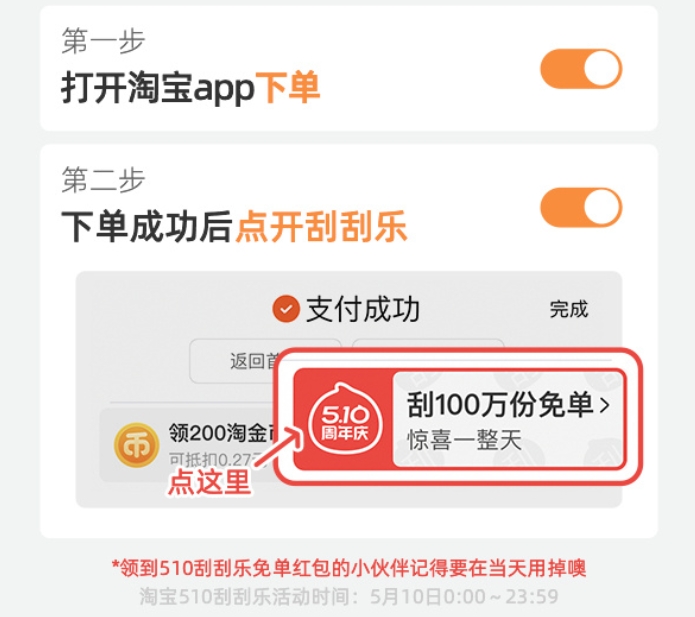Screen dimensions: 695x617
Task: Open the 5.10周年庆 peach icon
Action: pyautogui.click(x=345, y=418)
